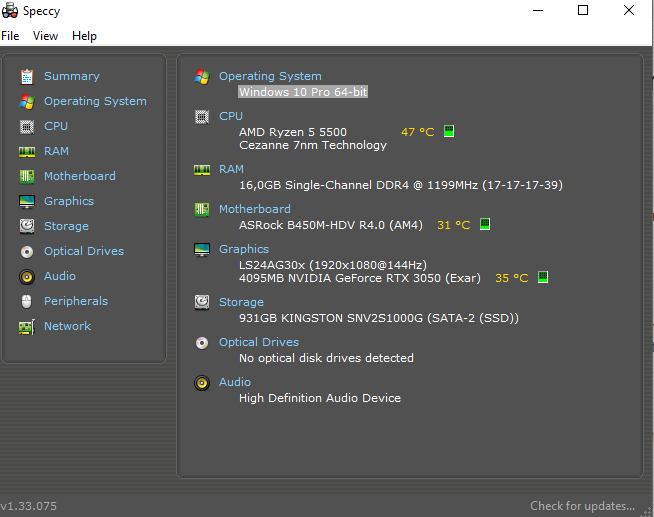Click the Storage heading in summary panel
654x517 pixels.
(241, 302)
